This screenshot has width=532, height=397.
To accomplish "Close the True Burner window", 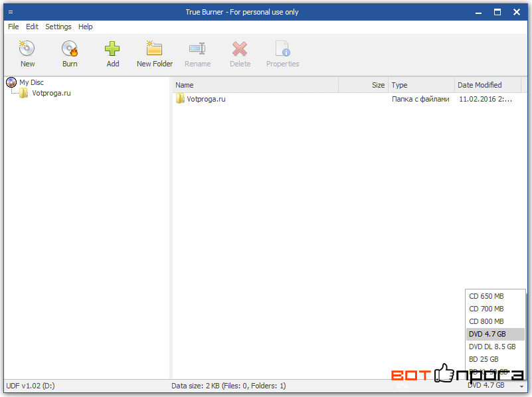I will click(517, 13).
